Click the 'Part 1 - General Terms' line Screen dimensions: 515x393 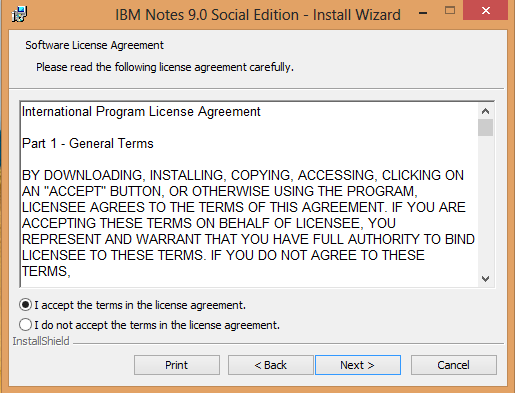pos(88,144)
